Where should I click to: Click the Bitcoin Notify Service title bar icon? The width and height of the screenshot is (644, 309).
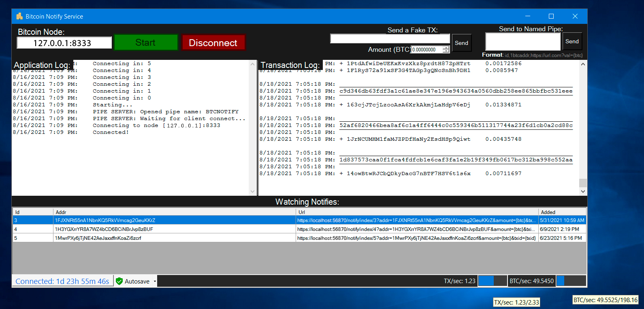coord(19,16)
